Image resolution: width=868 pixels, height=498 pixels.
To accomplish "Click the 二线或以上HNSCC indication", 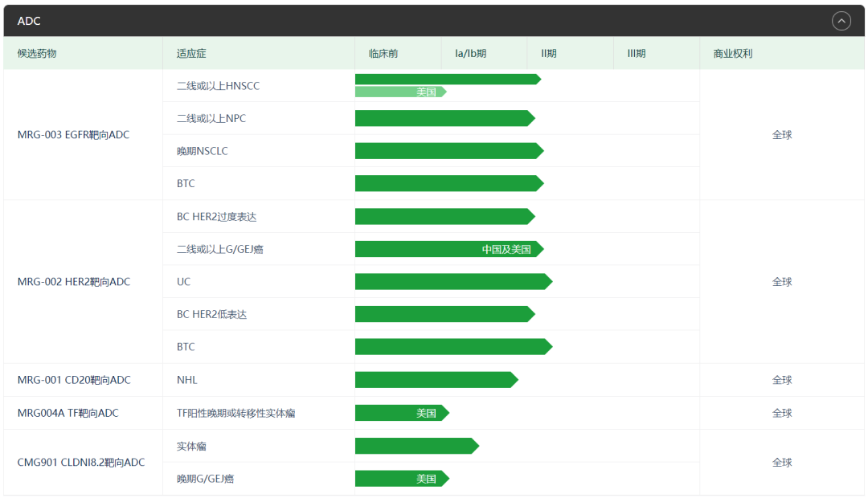I will (x=218, y=86).
